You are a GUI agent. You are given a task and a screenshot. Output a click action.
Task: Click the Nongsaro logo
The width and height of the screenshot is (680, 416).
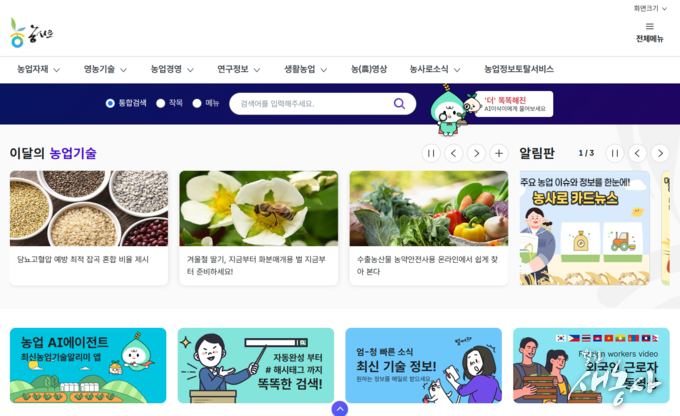(31, 33)
